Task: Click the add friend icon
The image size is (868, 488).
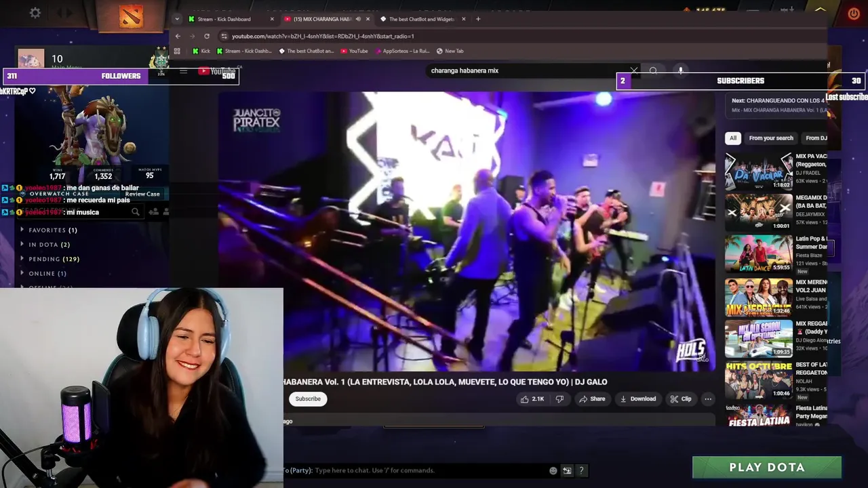Action: point(154,212)
